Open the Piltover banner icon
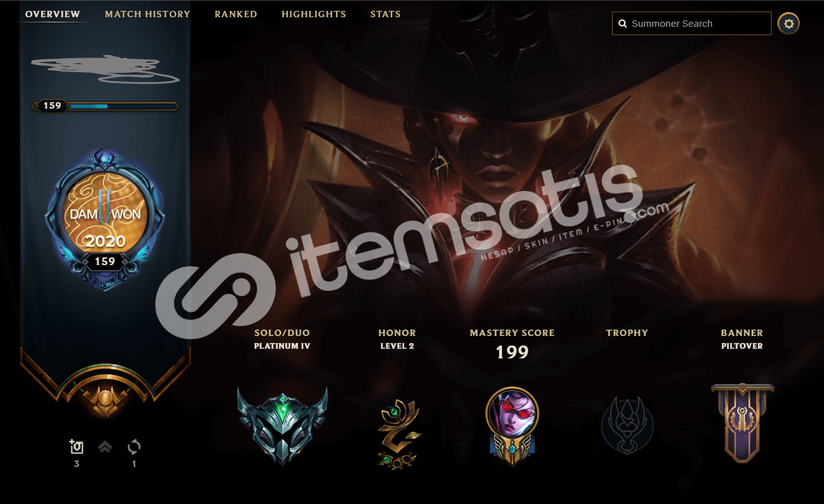 tap(742, 423)
